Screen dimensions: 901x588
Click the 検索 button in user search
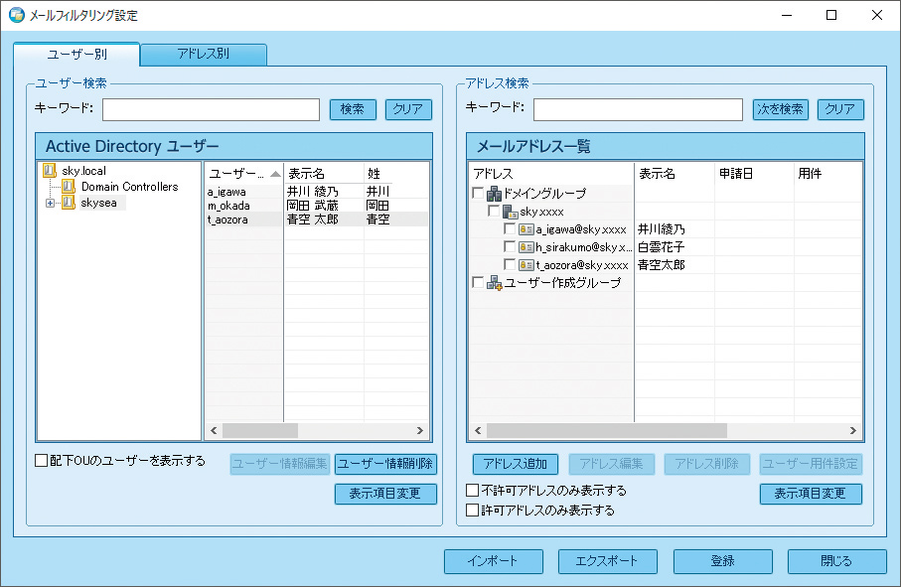click(353, 109)
